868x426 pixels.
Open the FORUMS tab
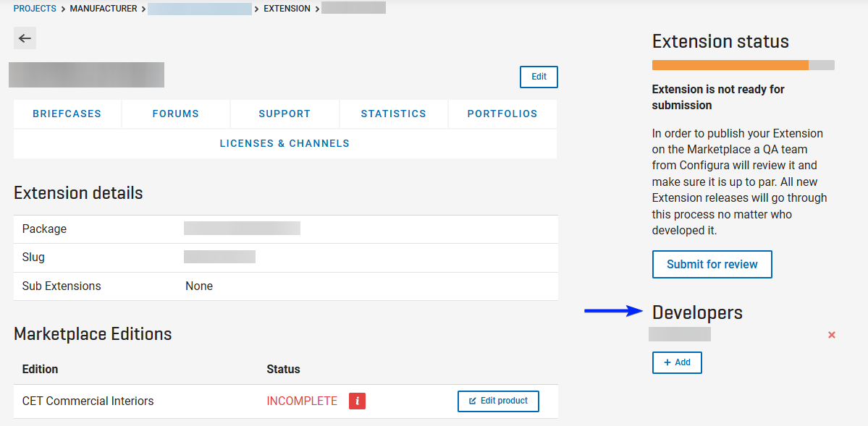(175, 114)
